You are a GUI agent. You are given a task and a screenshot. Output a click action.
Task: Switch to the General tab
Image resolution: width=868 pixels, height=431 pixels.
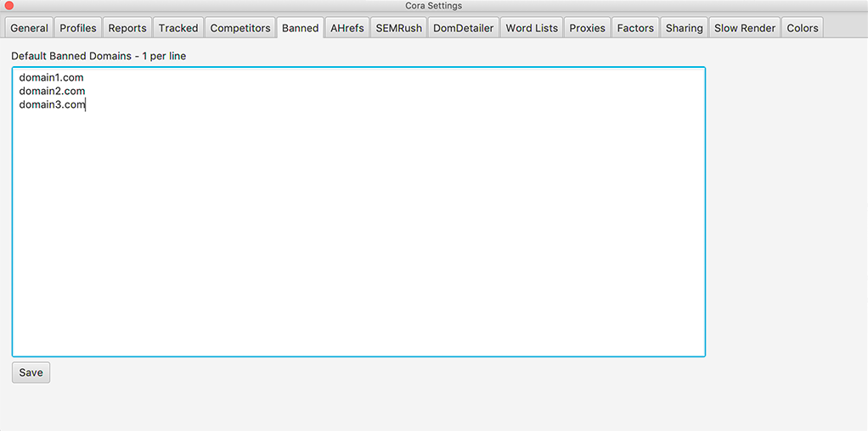(30, 28)
